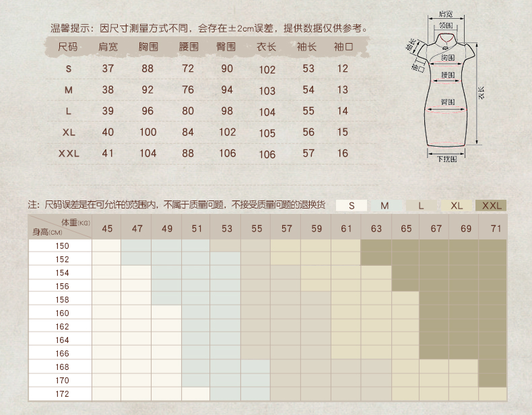Click the 45 kg weight column header
This screenshot has height=415, width=532.
[x=106, y=229]
